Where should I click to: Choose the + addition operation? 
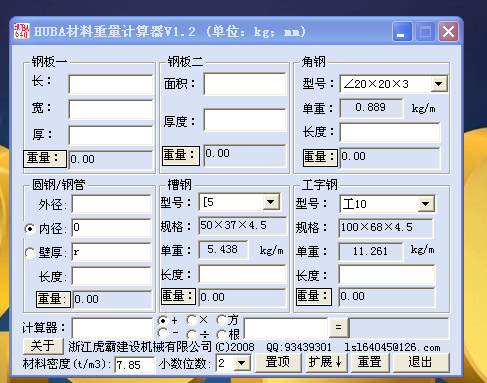click(x=163, y=321)
